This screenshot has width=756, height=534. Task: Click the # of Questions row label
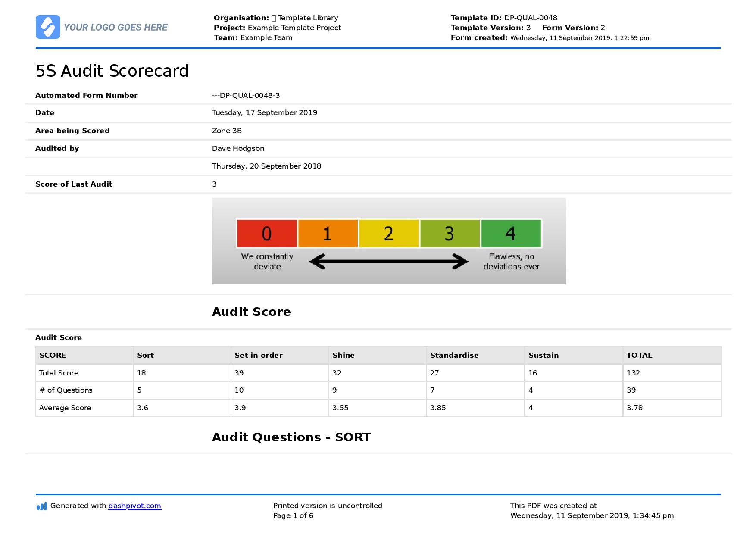[x=66, y=390]
